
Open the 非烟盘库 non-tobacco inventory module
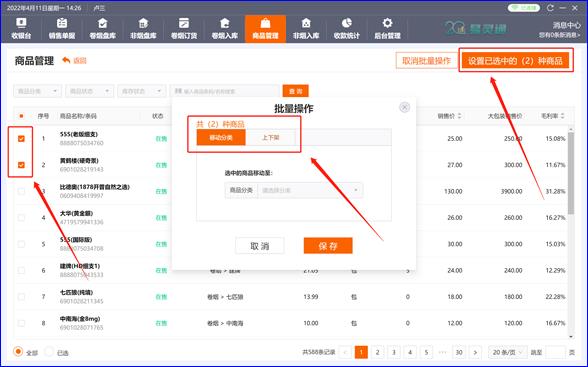click(x=143, y=28)
